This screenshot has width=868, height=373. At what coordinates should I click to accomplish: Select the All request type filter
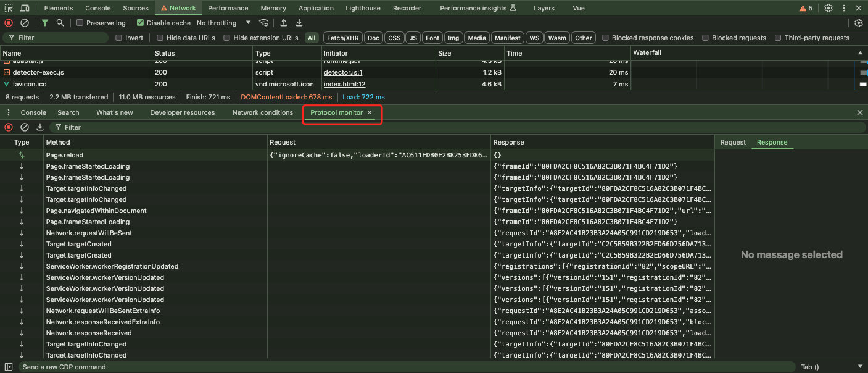[x=312, y=38]
